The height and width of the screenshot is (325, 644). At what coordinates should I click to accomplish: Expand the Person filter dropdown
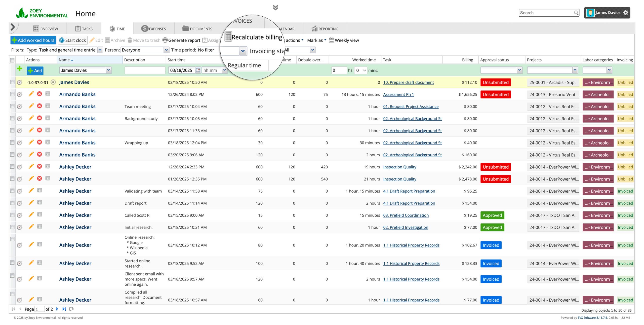[x=166, y=50]
